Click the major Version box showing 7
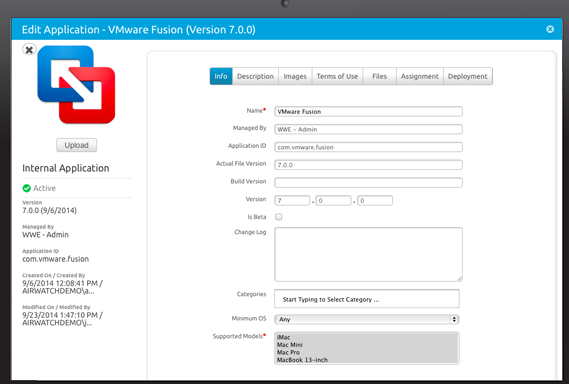The width and height of the screenshot is (569, 384). click(292, 200)
